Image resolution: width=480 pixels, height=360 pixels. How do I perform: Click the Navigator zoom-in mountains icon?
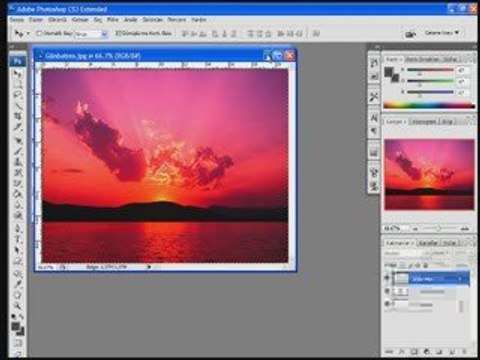point(465,229)
